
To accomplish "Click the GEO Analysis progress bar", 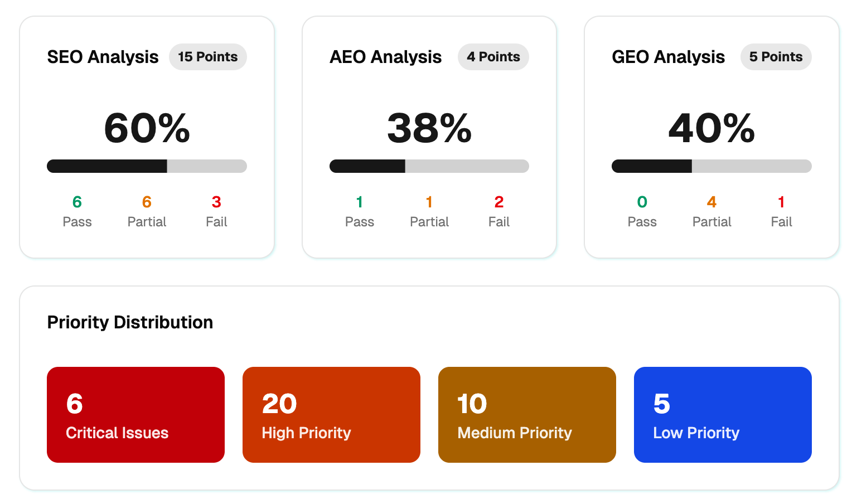I will coord(711,166).
